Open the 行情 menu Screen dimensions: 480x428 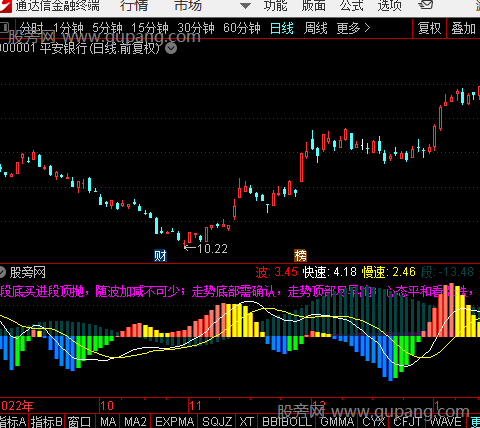point(134,6)
